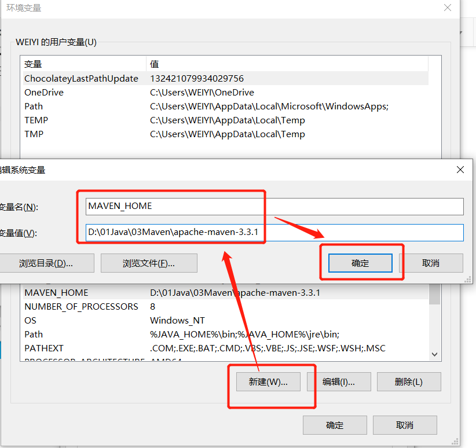Click 变量 column header in user variables

point(85,64)
